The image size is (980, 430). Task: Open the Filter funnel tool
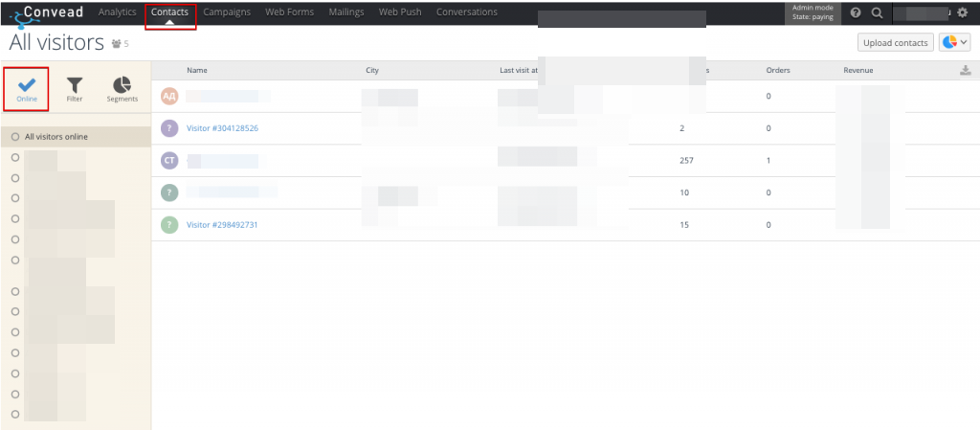[75, 89]
